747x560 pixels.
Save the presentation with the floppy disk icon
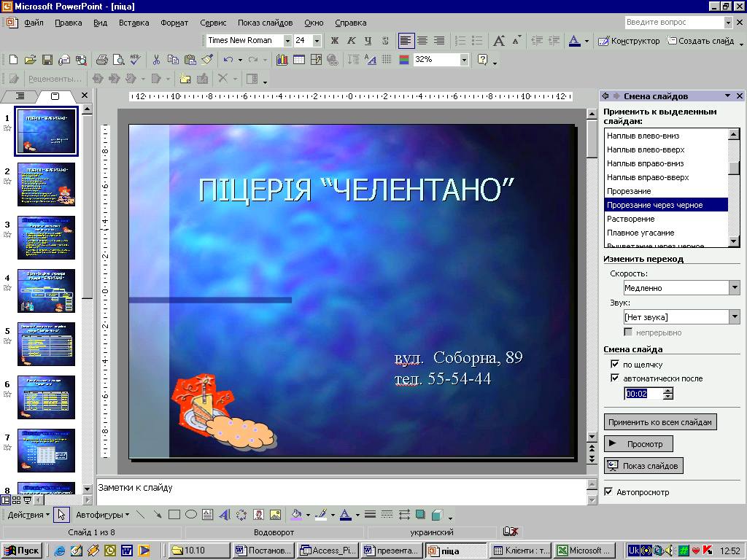tap(47, 60)
